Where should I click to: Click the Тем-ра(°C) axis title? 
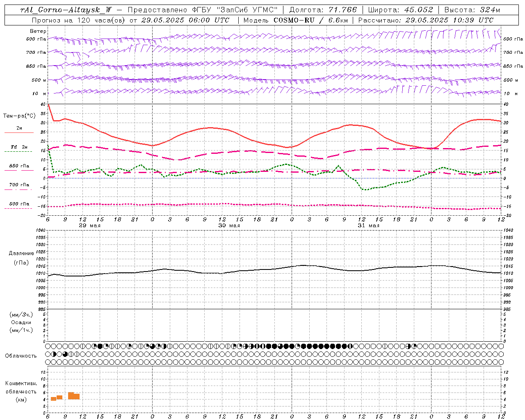coord(19,116)
